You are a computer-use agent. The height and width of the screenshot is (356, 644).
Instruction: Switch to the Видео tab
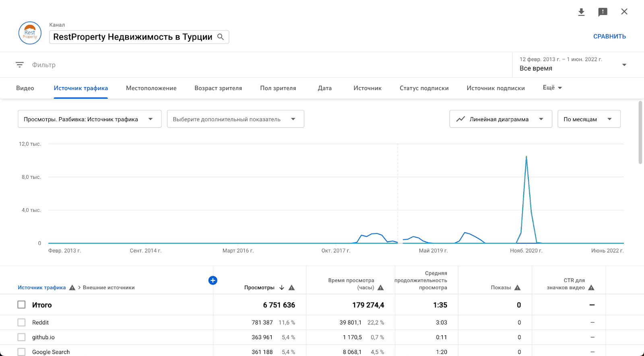25,88
